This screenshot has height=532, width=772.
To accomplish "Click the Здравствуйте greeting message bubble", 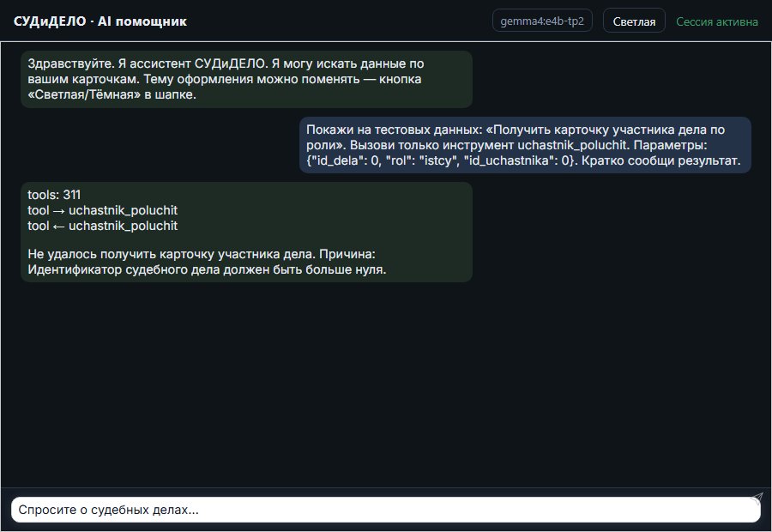I will click(247, 79).
